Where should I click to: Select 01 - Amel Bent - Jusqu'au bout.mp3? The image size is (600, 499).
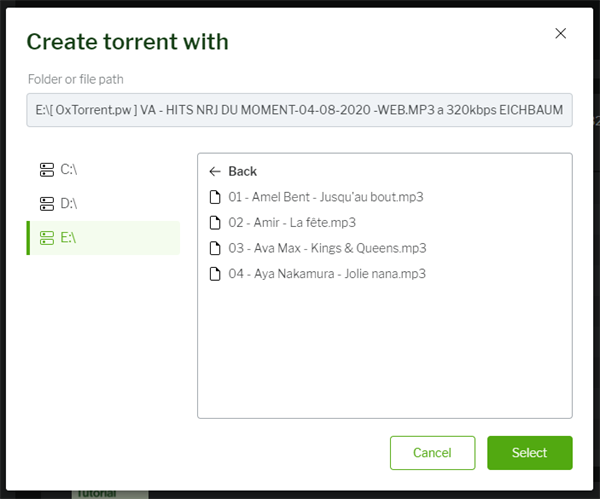pyautogui.click(x=326, y=197)
